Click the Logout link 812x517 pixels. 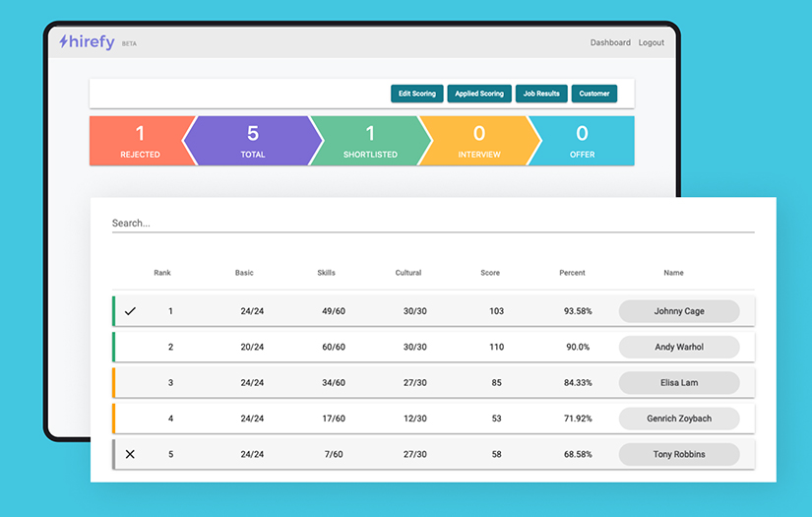tap(651, 42)
